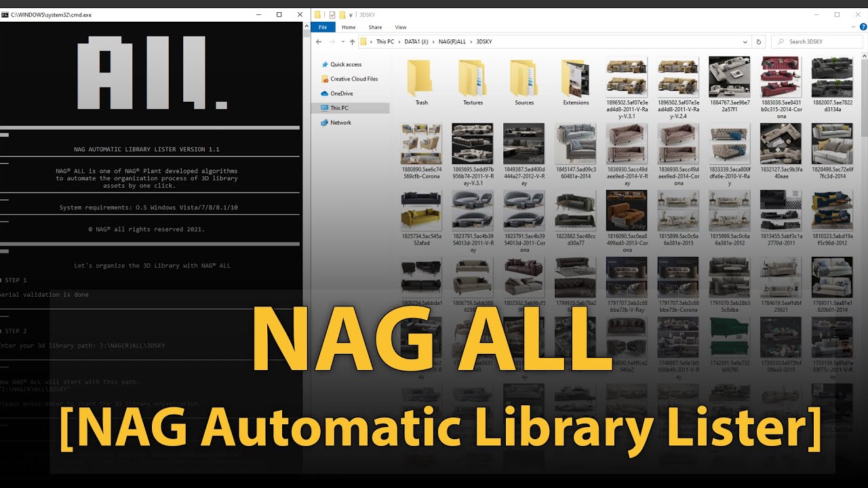Click DATA1 (J:) breadcrumb
Image resolution: width=868 pixels, height=488 pixels.
(x=416, y=41)
